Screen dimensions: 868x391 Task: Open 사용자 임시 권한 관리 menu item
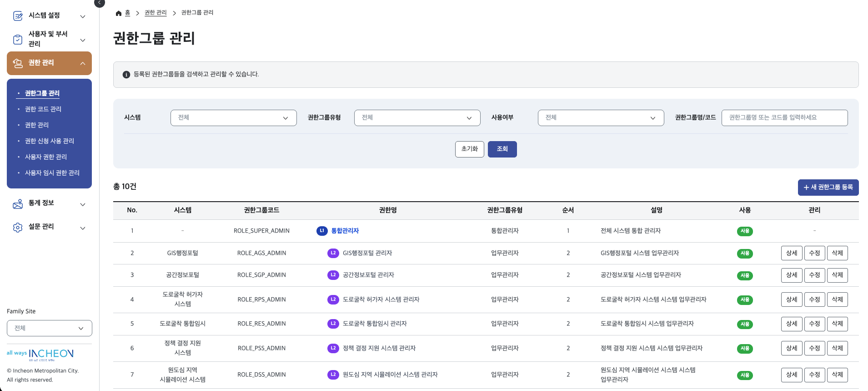click(x=52, y=173)
